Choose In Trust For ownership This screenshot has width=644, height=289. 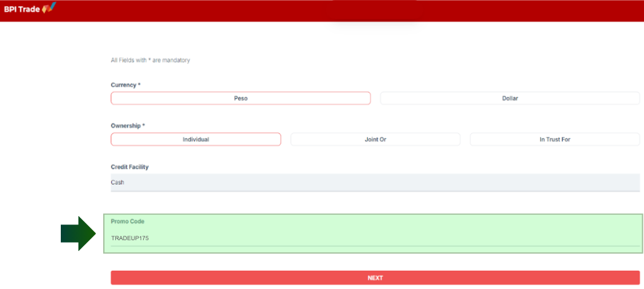click(x=555, y=139)
